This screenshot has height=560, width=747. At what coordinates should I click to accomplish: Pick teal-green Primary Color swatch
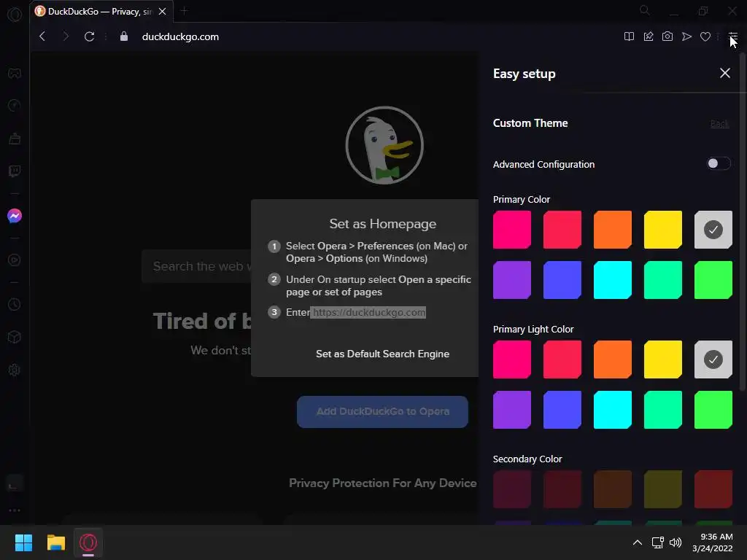pyautogui.click(x=662, y=280)
